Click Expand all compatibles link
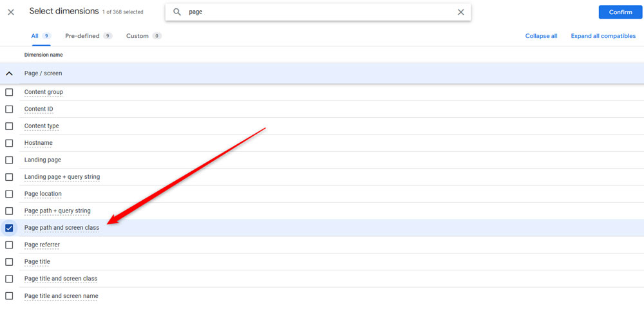This screenshot has width=644, height=316. coord(603,36)
